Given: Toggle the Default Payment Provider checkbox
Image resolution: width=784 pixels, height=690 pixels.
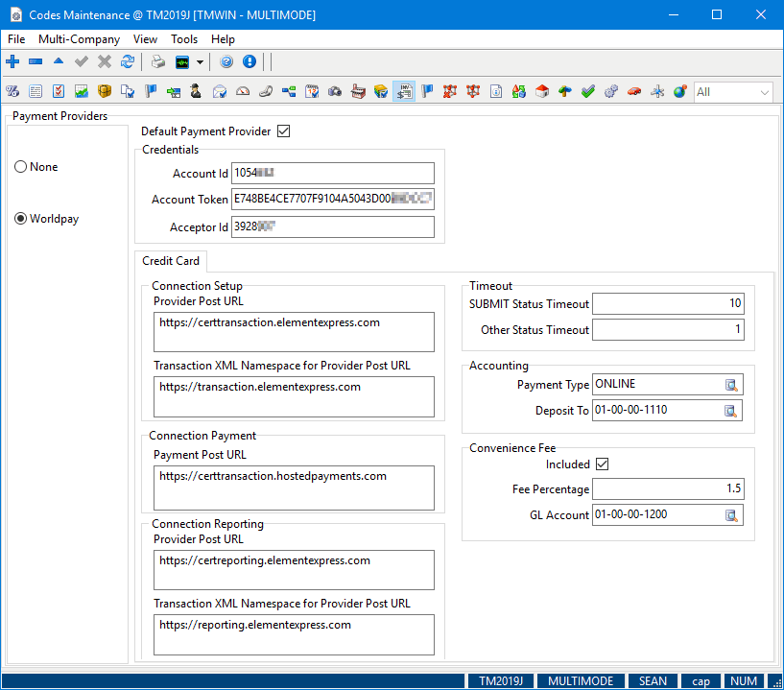Looking at the screenshot, I should (283, 131).
